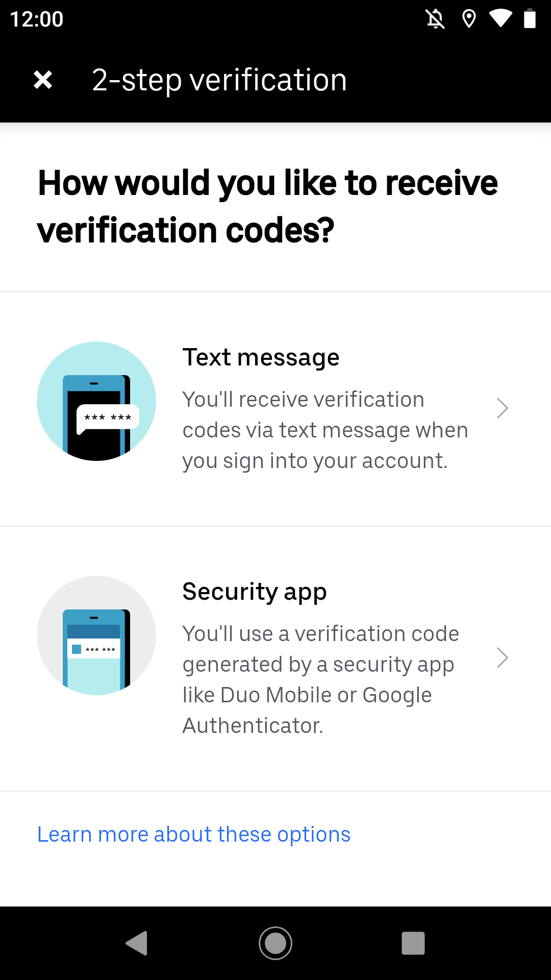
Task: Choose the text message description text
Action: (325, 430)
